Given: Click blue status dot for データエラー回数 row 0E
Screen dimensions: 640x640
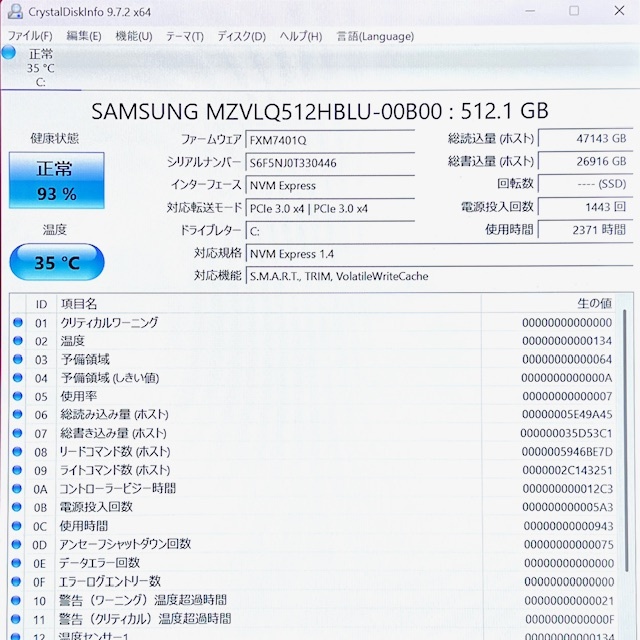Looking at the screenshot, I should (16, 563).
